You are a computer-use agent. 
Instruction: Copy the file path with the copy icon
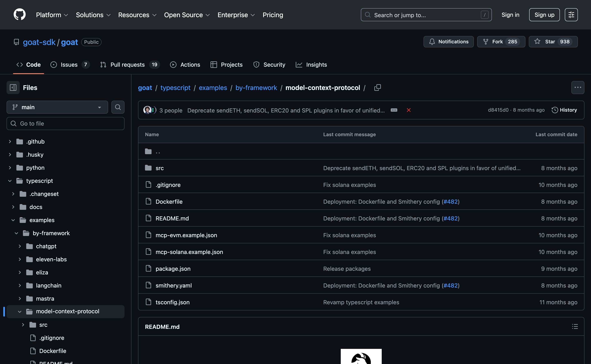377,88
